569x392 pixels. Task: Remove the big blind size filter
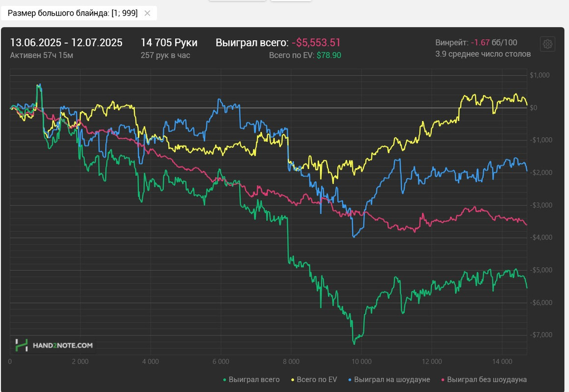147,13
